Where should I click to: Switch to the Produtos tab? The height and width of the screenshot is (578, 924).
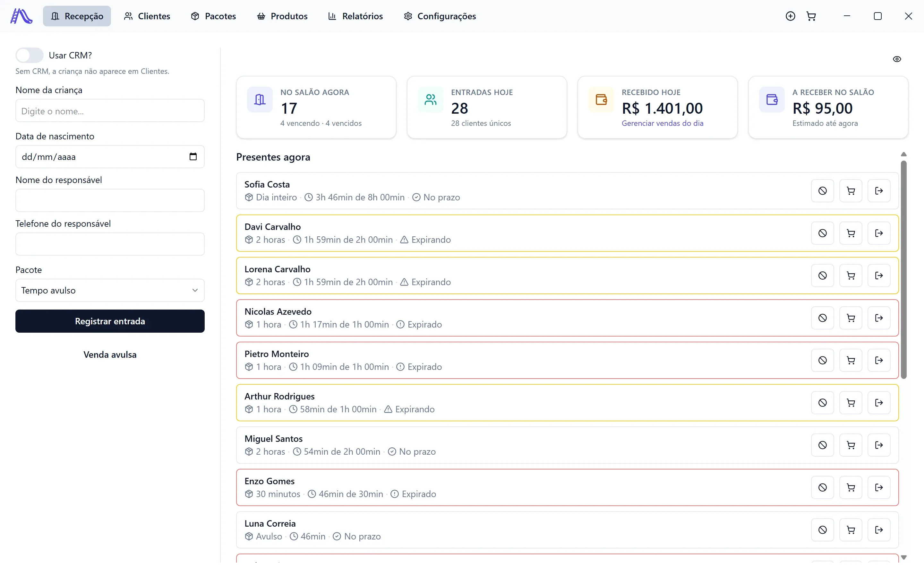coord(282,16)
